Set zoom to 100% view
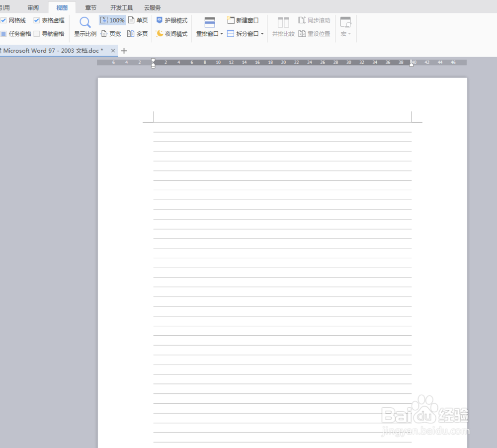This screenshot has height=448, width=497. pos(112,20)
